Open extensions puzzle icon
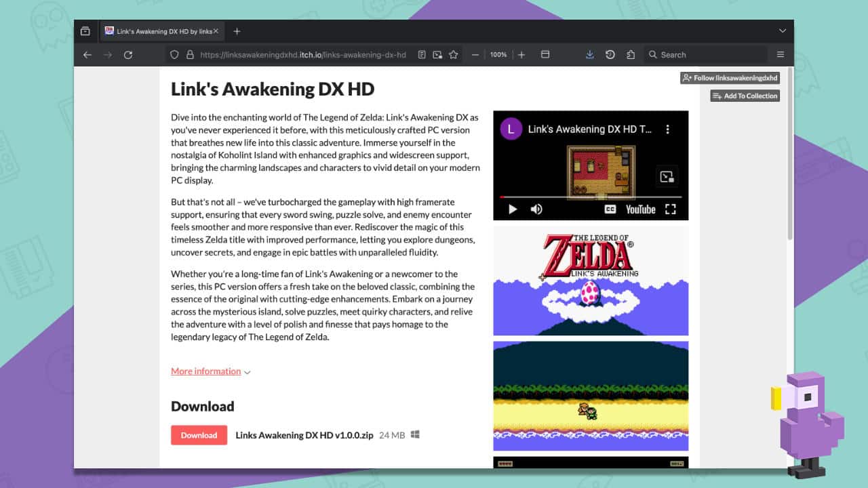The image size is (868, 488). tap(631, 55)
